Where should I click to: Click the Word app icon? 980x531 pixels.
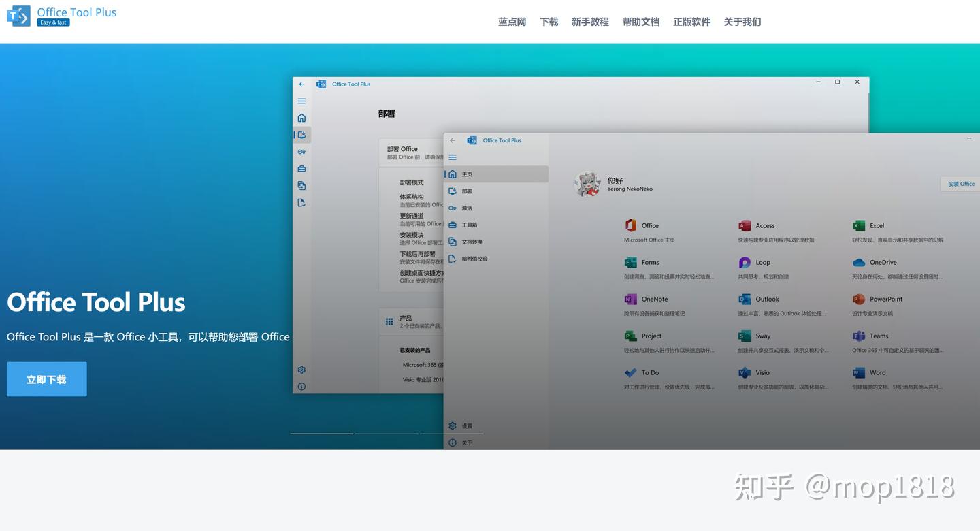coord(858,372)
